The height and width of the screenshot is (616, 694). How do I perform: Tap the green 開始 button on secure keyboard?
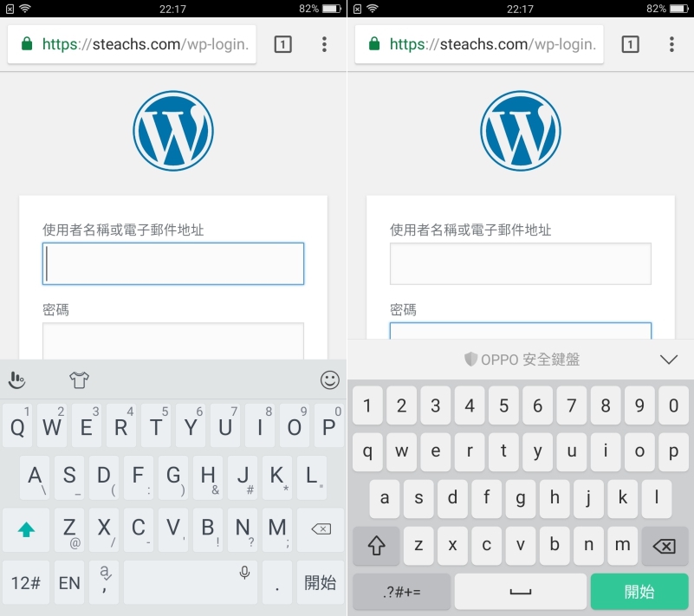(x=639, y=592)
